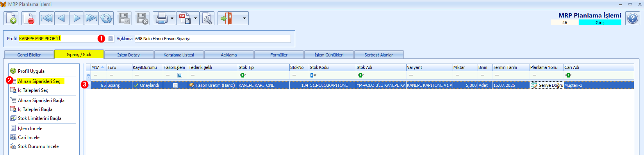Open the exit button dropdown arrow
Screen dimensions: 644x155
244,18
